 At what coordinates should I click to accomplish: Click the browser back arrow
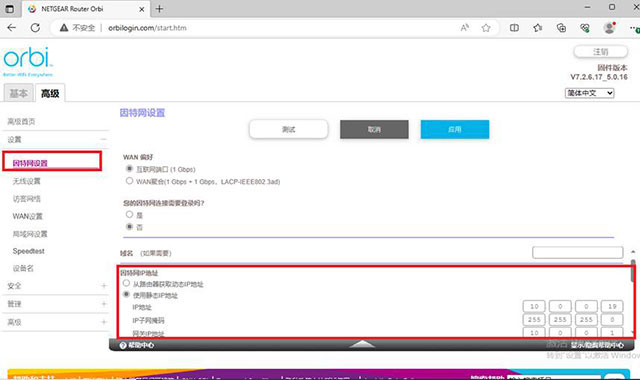click(x=11, y=28)
